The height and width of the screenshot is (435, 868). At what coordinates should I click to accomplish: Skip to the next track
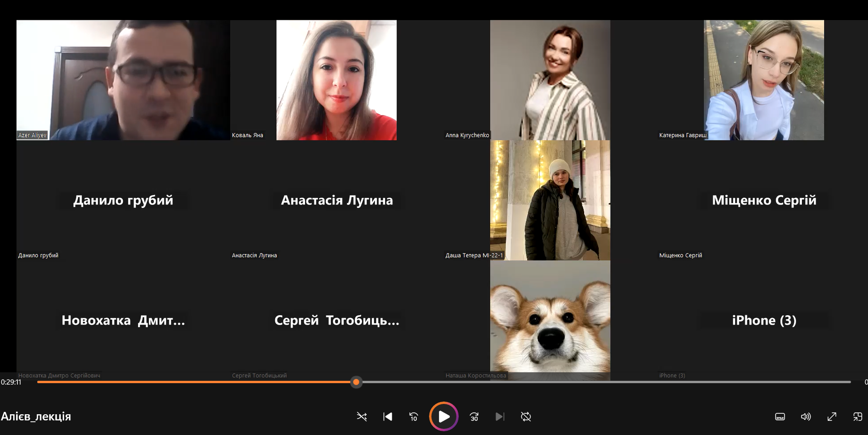pos(500,417)
